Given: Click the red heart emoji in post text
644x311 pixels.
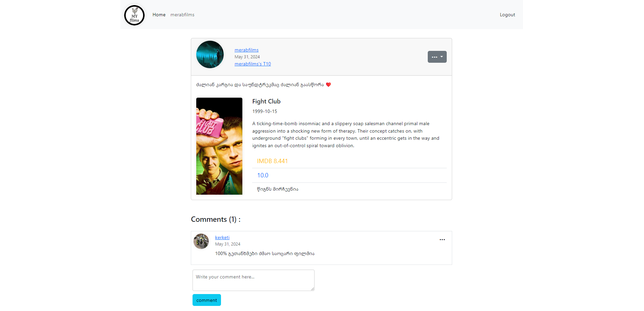Looking at the screenshot, I should tap(328, 85).
